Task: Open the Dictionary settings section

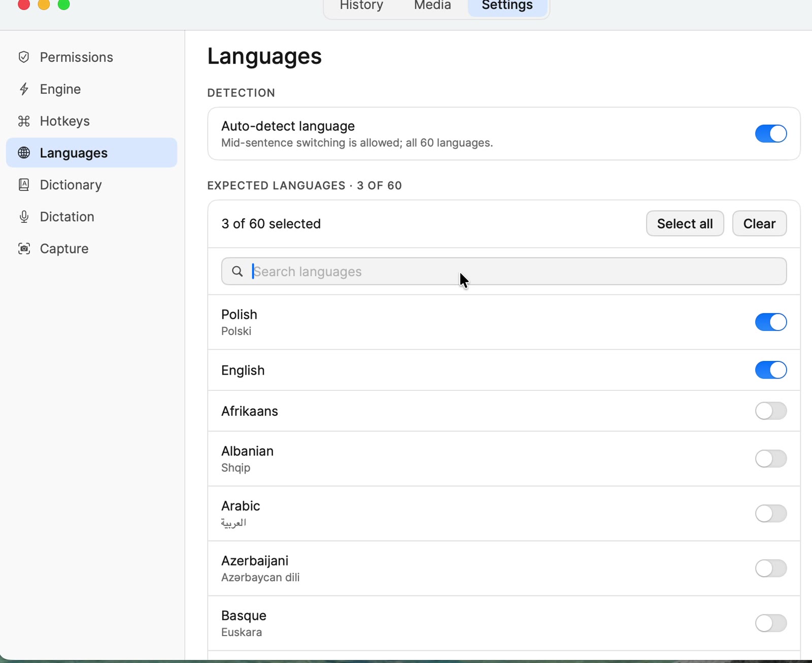Action: click(x=91, y=185)
